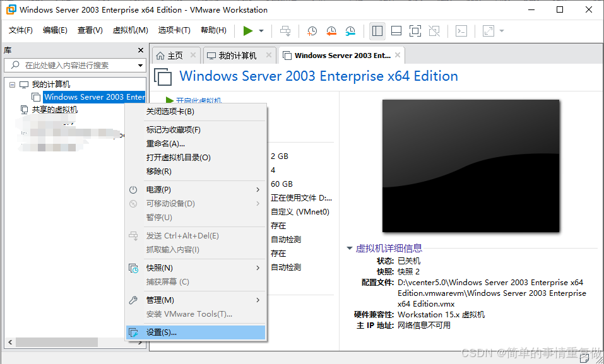Screen dimensions: 604x364
Task: Click the 自定义 (VMnet0) network value
Action: click(300, 212)
